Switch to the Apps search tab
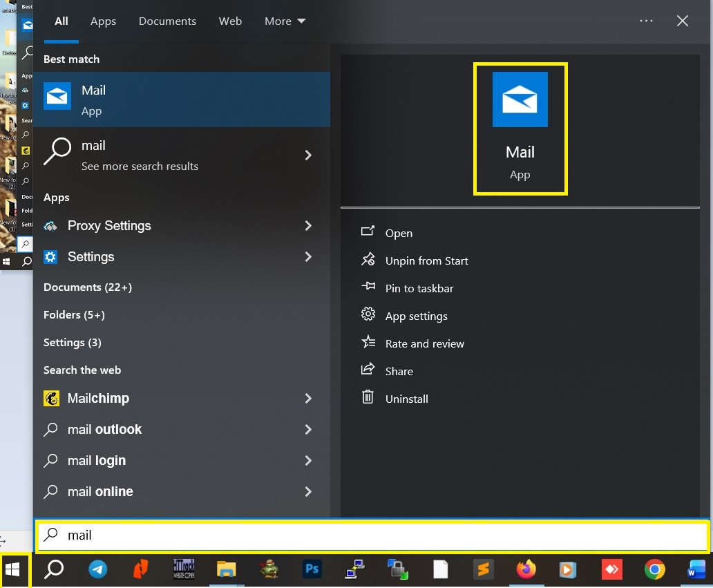This screenshot has height=588, width=713. point(103,21)
